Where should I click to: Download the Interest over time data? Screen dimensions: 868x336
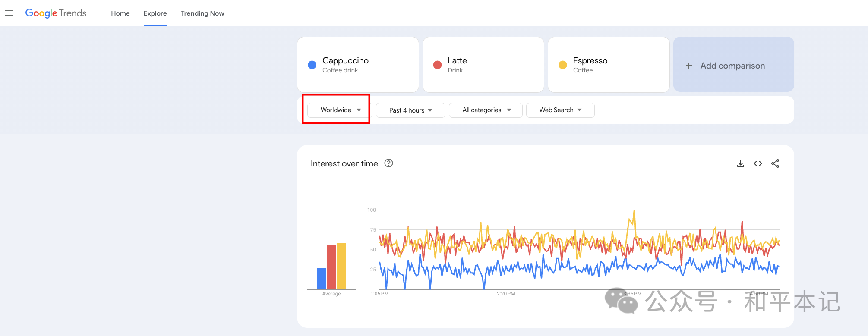740,164
